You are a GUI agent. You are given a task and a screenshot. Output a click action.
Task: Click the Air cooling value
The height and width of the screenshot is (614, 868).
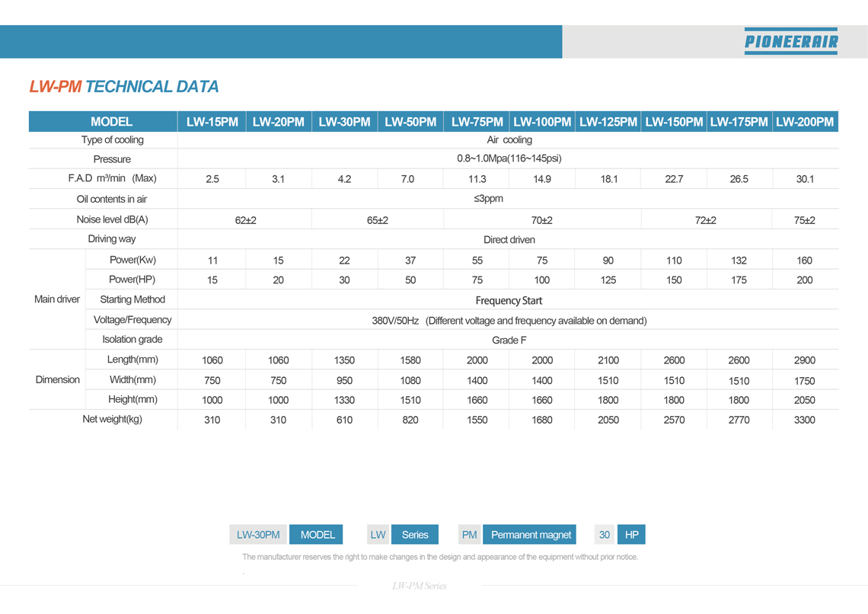point(509,140)
